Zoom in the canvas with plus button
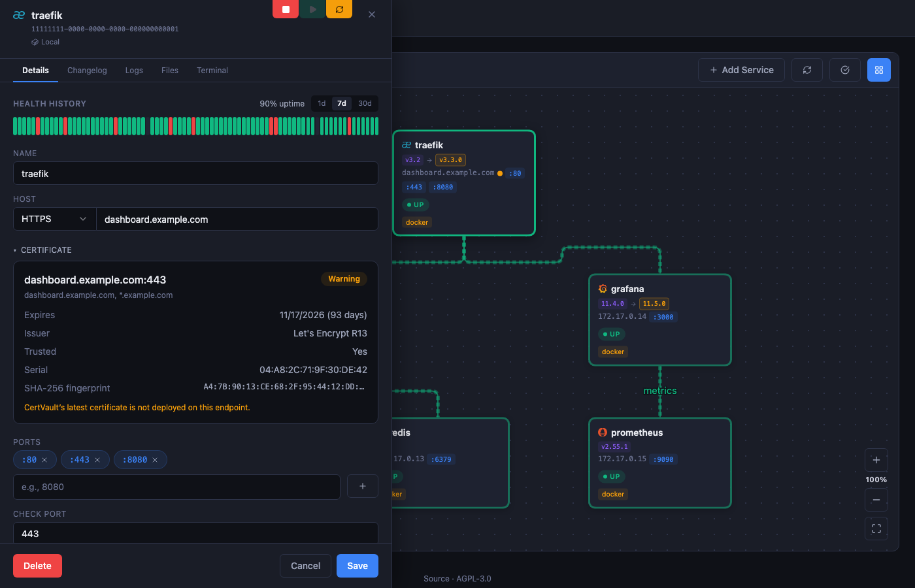Screen dimensions: 915x588 pyautogui.click(x=876, y=460)
